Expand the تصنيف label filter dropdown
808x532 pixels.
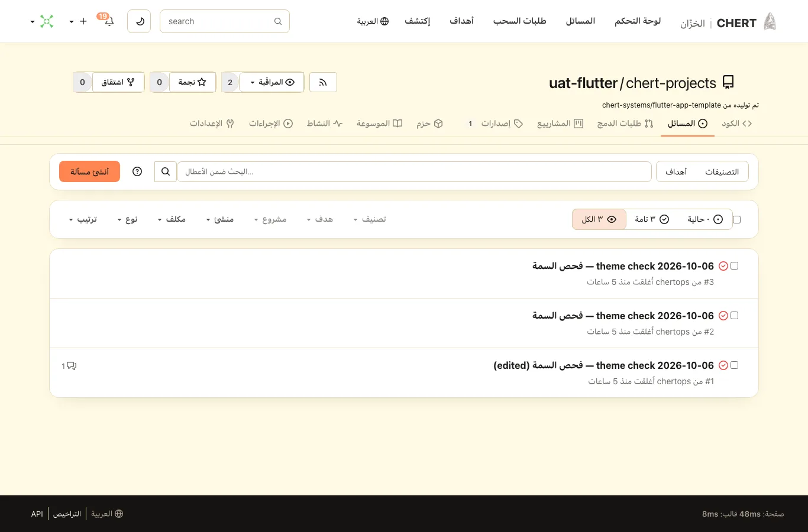(x=370, y=219)
